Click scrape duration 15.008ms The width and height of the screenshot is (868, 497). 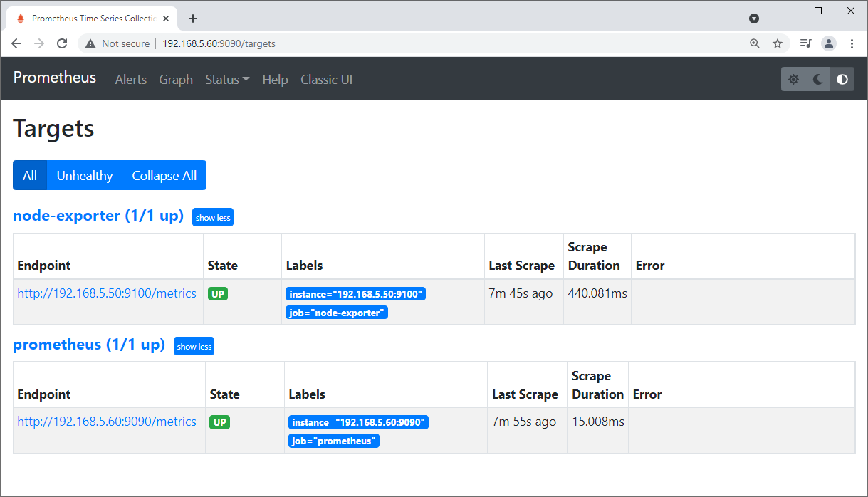[598, 422]
